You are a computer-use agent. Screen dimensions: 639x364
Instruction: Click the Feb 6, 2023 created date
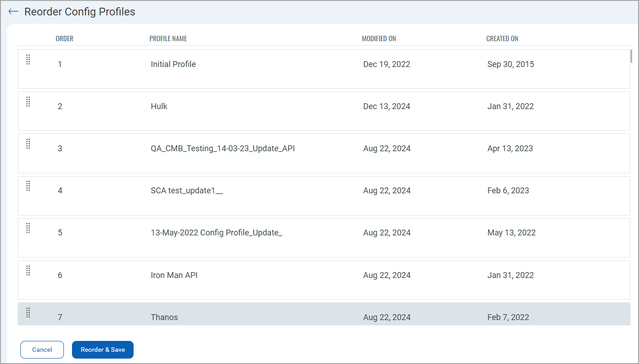point(508,191)
